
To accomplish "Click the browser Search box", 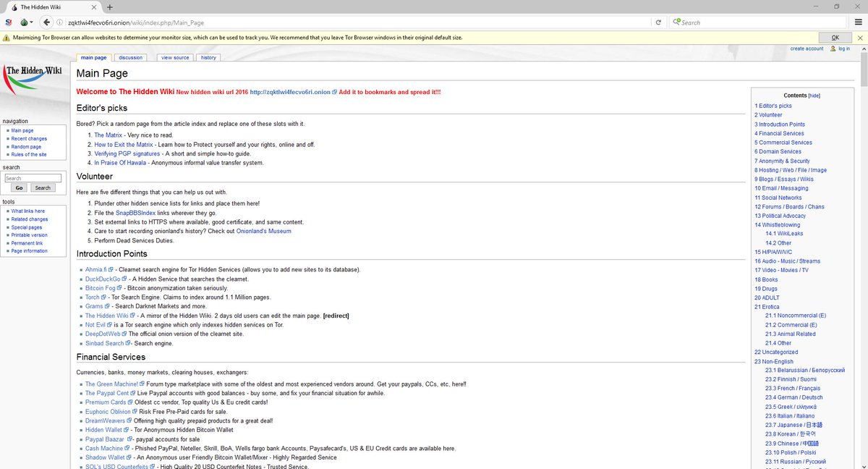I will pos(758,22).
